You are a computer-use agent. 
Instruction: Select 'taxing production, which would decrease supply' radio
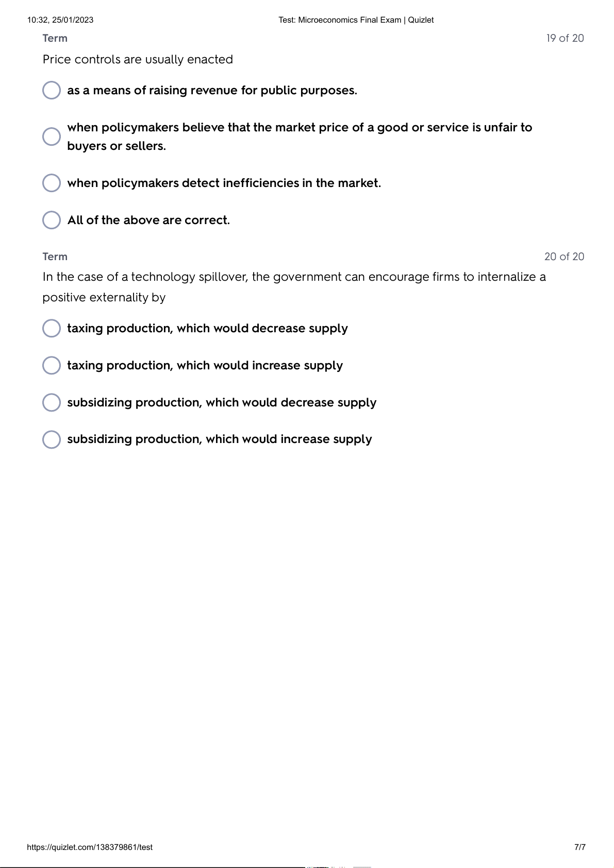(52, 328)
